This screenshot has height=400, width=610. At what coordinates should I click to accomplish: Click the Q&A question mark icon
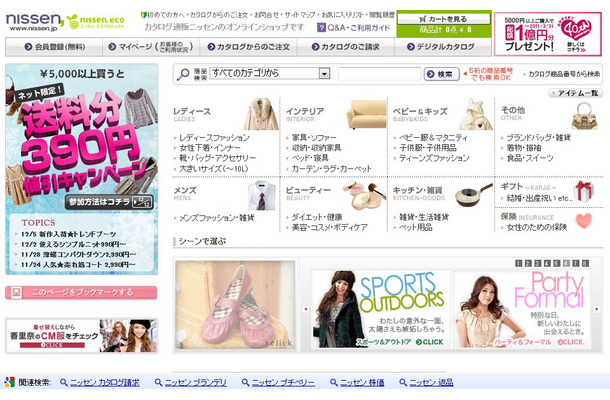[321, 28]
